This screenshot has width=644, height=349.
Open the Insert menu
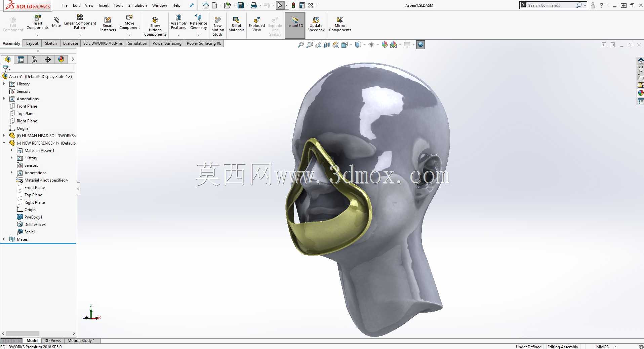[x=104, y=5]
